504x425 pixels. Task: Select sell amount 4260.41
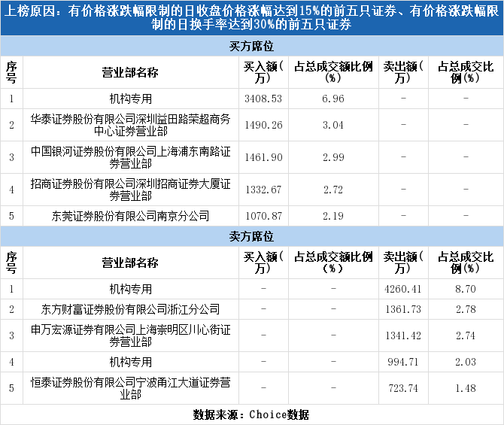(x=403, y=289)
